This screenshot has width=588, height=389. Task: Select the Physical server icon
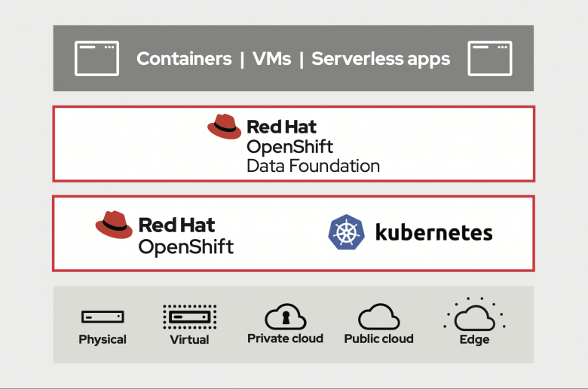pos(103,317)
